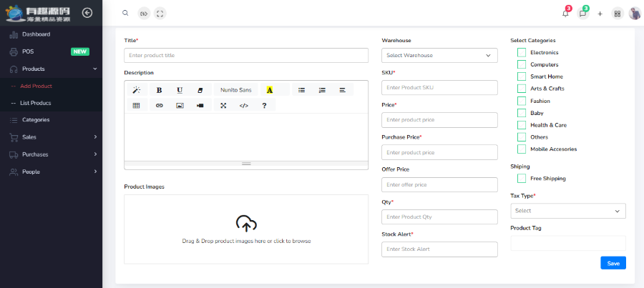This screenshot has width=644, height=288.
Task: Check the Computers category
Action: coord(522,64)
